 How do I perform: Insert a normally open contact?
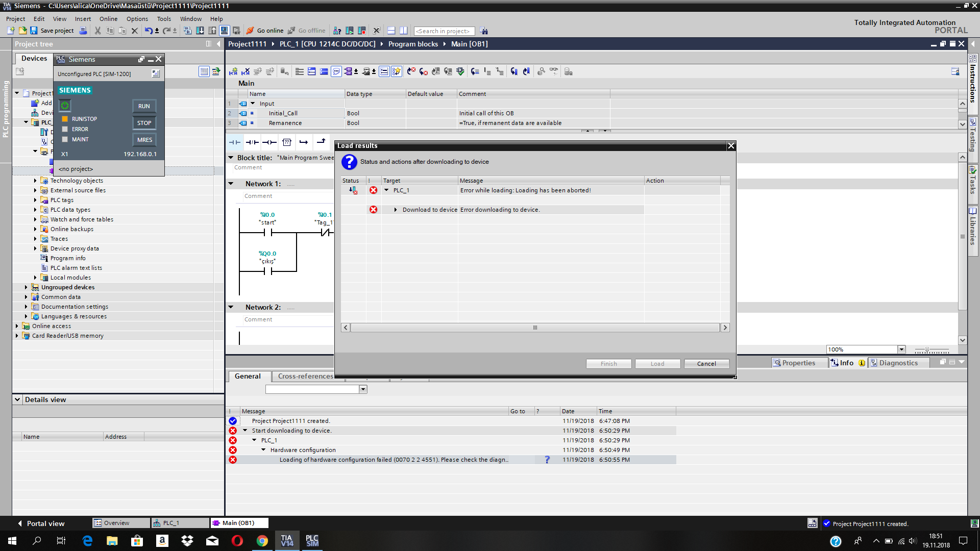click(x=235, y=142)
